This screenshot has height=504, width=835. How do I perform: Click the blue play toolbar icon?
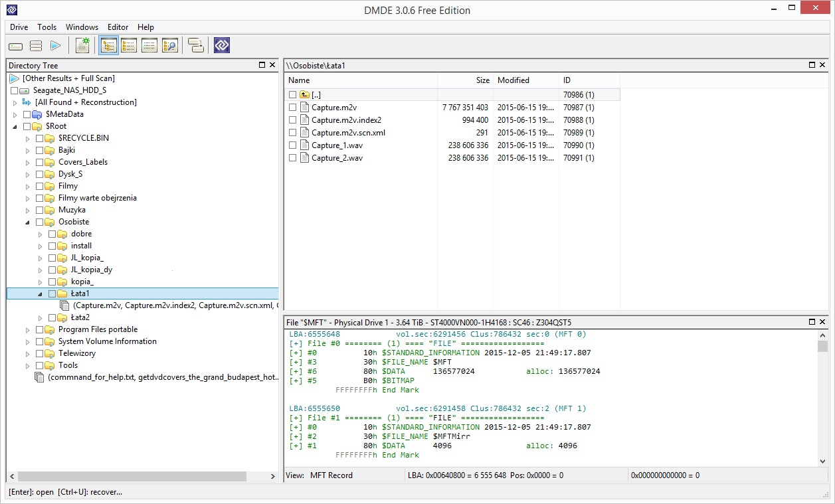(56, 46)
